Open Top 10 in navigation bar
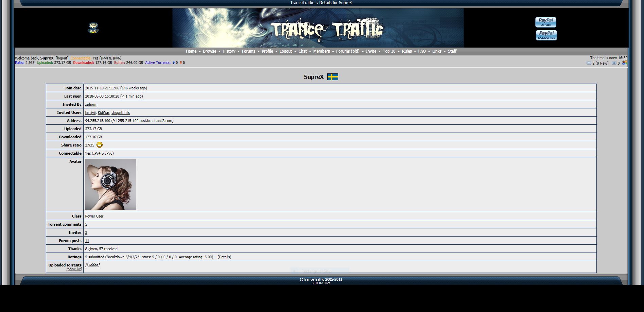Screen dimensions: 644x312 [x=389, y=51]
